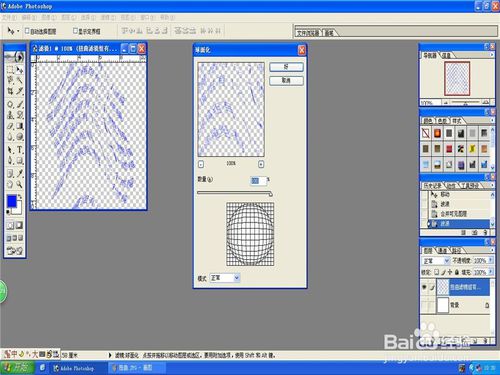Open the File Browser tab in palette well
Image resolution: width=500 pixels, height=375 pixels.
[308, 33]
